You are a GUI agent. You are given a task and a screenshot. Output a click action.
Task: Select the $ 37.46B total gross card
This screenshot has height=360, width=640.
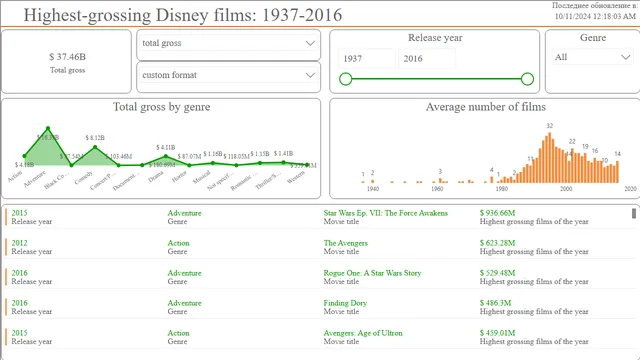point(67,61)
